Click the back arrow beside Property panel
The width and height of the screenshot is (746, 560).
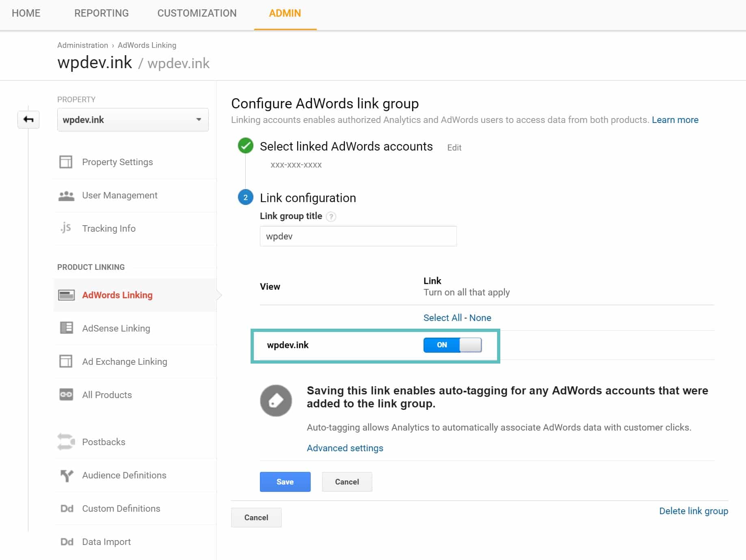tap(28, 120)
